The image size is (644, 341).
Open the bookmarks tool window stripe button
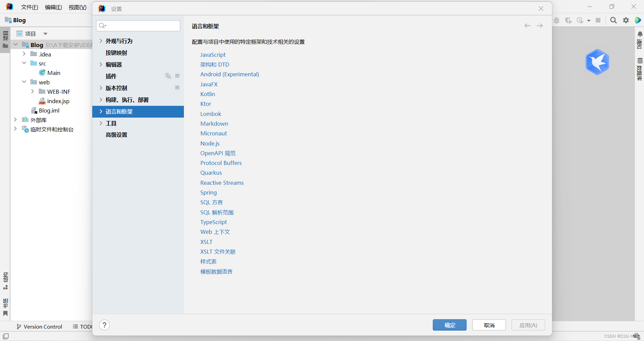5,307
